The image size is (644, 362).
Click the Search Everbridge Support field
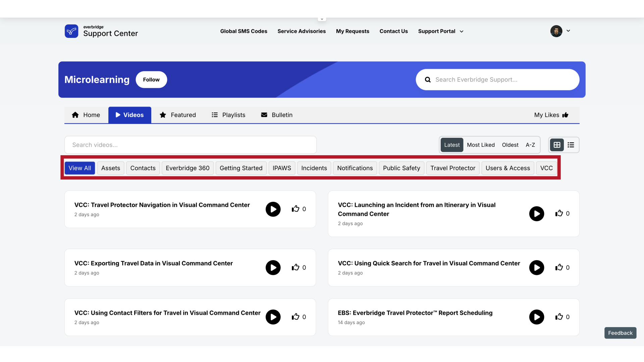pos(497,79)
